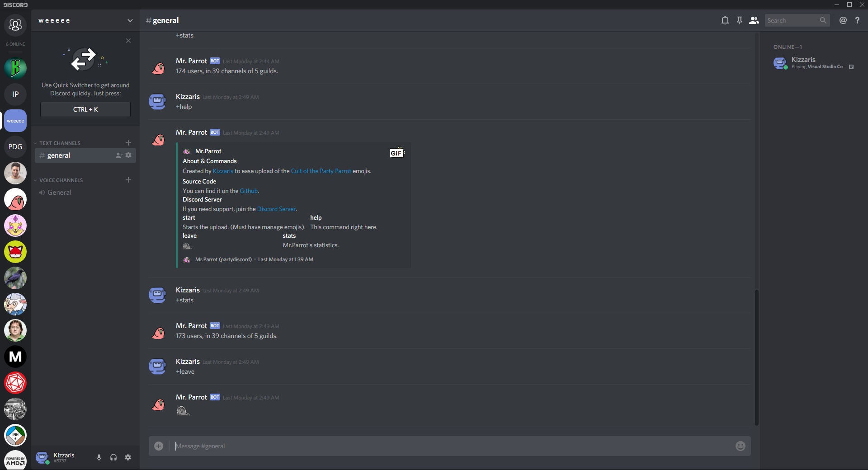
Task: Collapse TEXT CHANNELS category
Action: (60, 143)
